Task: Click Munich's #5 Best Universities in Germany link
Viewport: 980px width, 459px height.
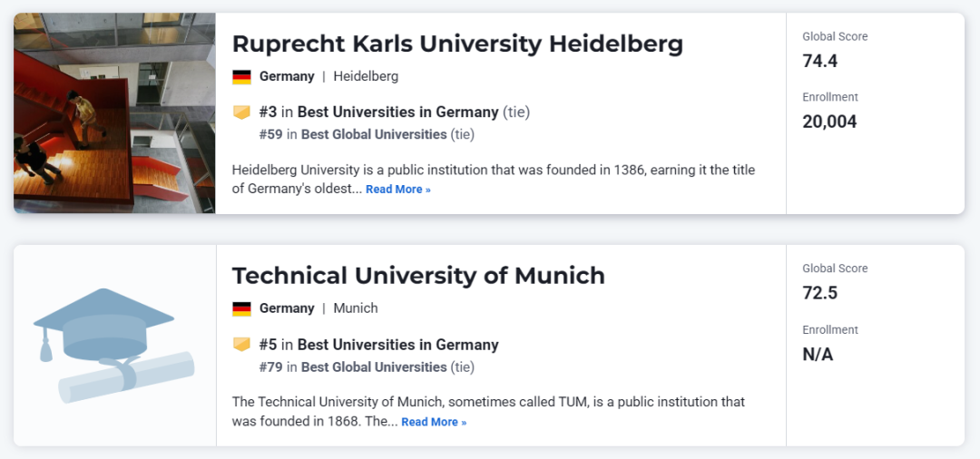Action: tap(397, 345)
